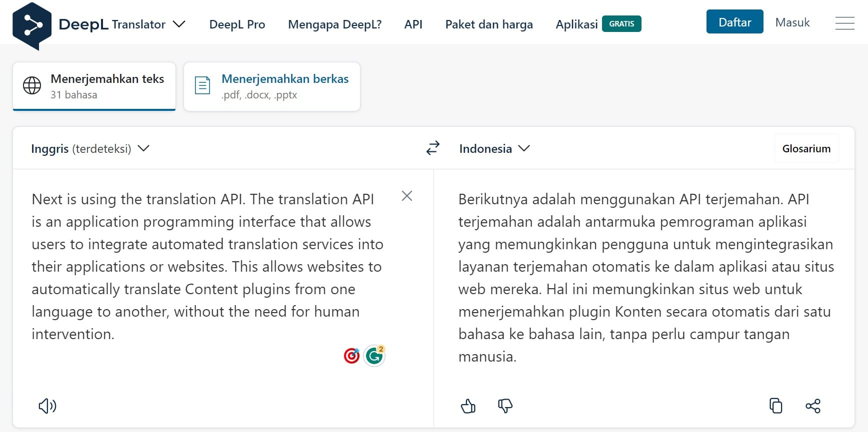Click the globe icon on text tab
The height and width of the screenshot is (432, 868).
(32, 85)
